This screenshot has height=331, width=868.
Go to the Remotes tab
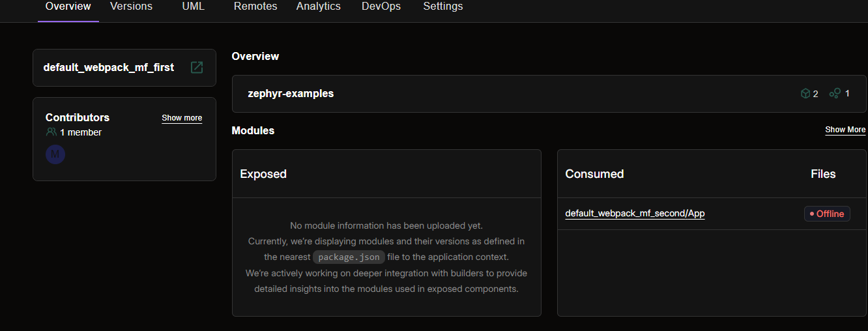tap(255, 7)
